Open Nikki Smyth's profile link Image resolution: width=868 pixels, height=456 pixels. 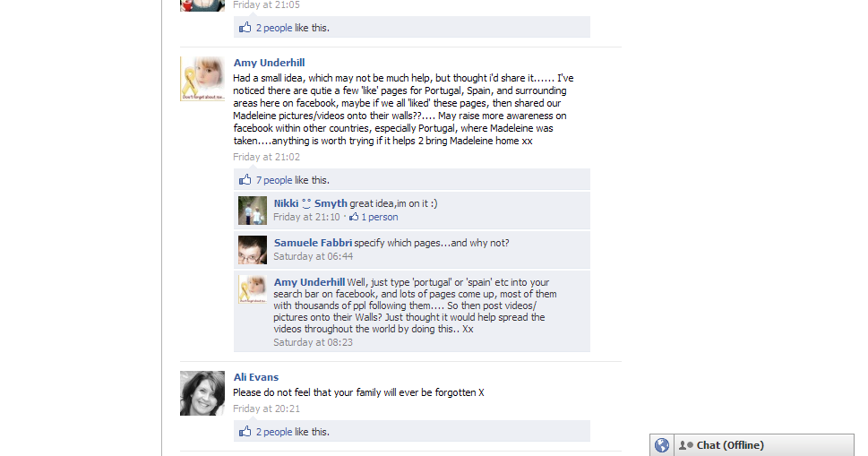click(311, 203)
